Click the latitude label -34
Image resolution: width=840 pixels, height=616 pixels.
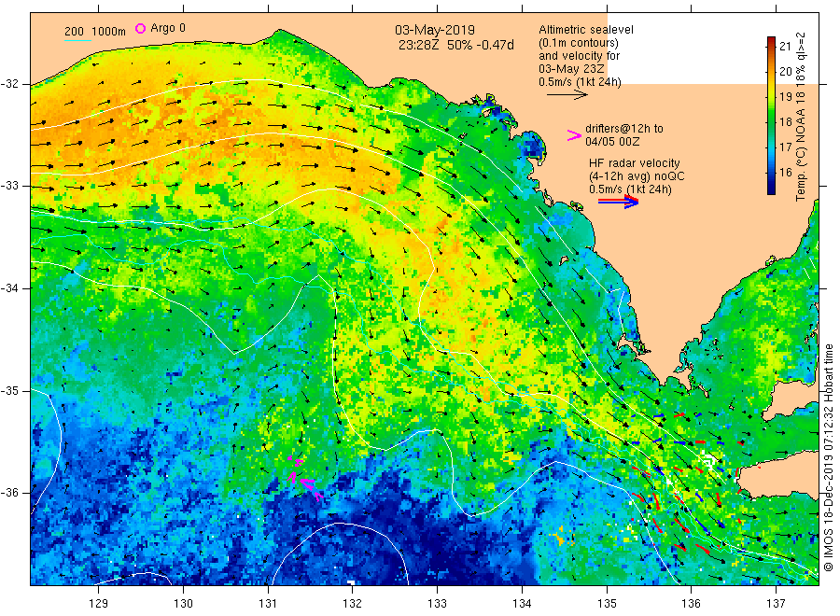[9, 288]
